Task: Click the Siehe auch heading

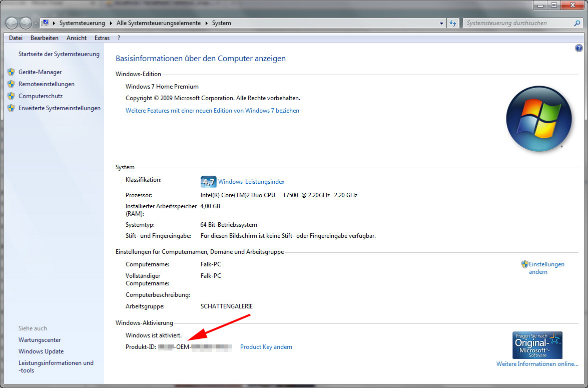Action: coord(33,328)
